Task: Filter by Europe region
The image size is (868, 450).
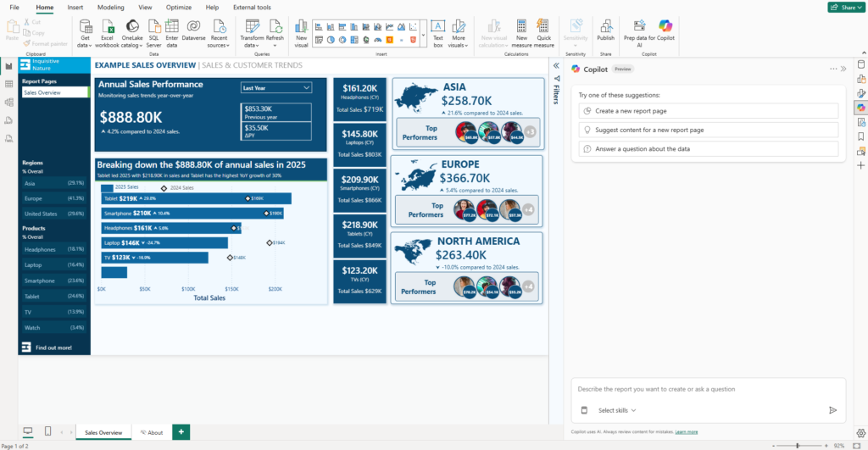Action: [x=53, y=198]
